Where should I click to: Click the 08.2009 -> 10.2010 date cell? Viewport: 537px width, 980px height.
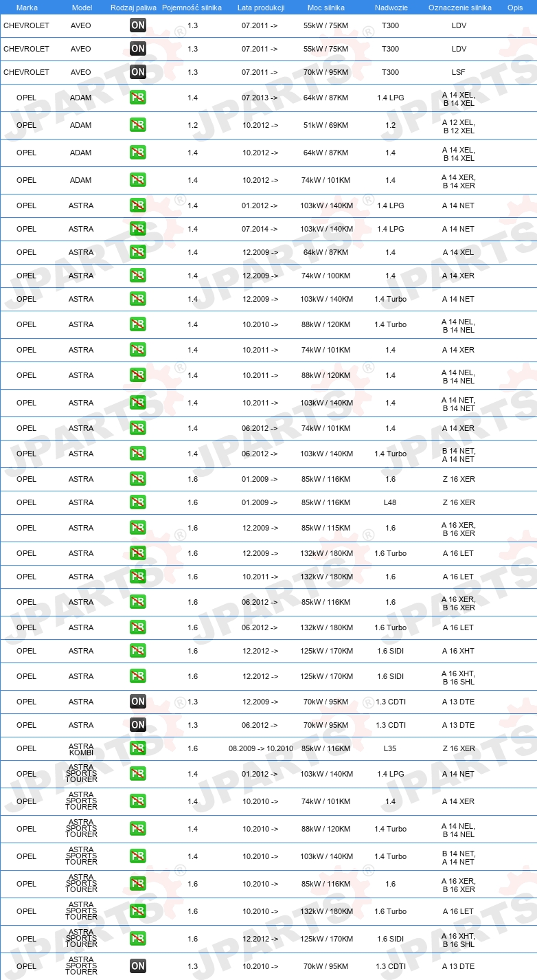click(x=260, y=748)
